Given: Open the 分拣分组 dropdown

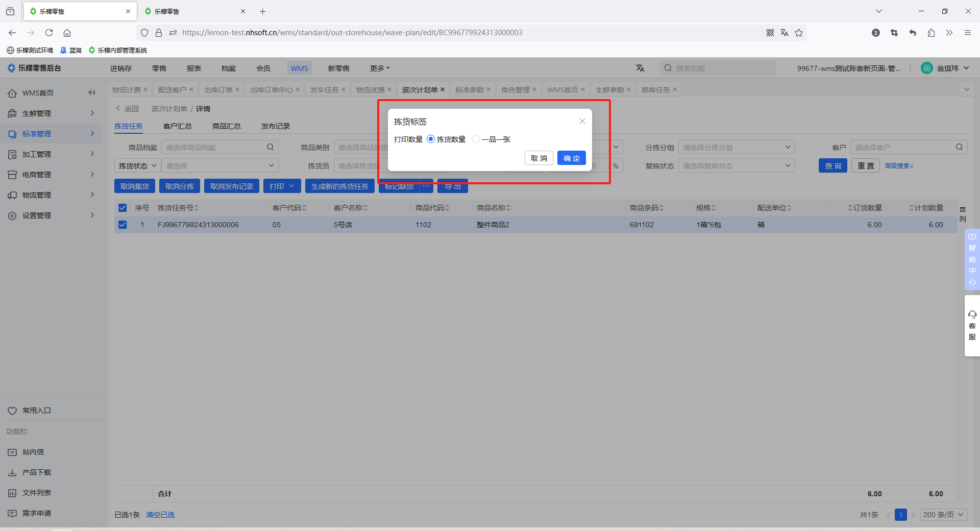Looking at the screenshot, I should point(737,147).
